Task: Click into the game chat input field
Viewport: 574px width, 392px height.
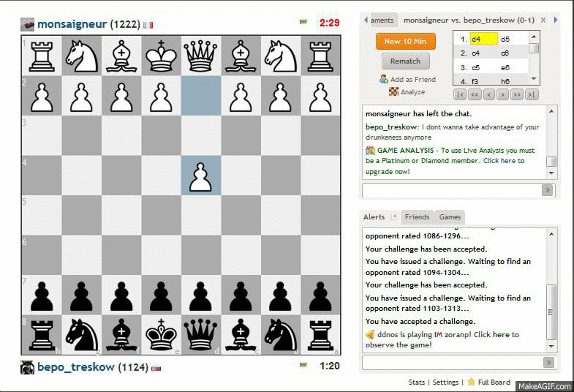Action: point(451,190)
